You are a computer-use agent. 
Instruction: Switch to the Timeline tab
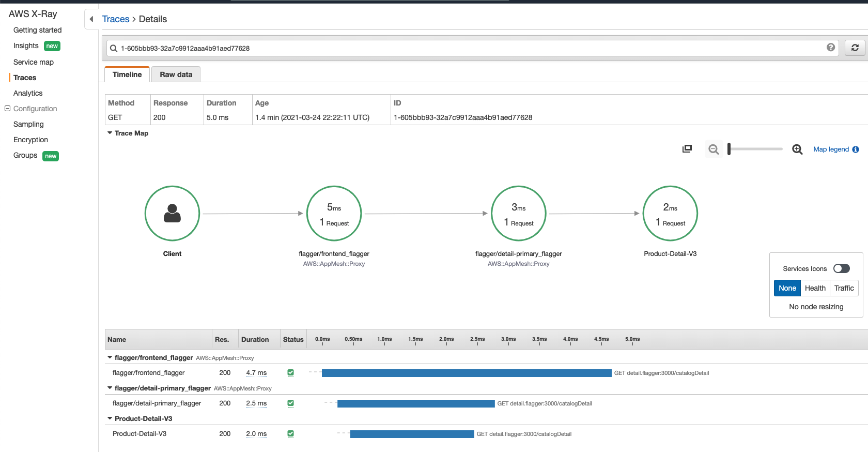click(x=127, y=74)
